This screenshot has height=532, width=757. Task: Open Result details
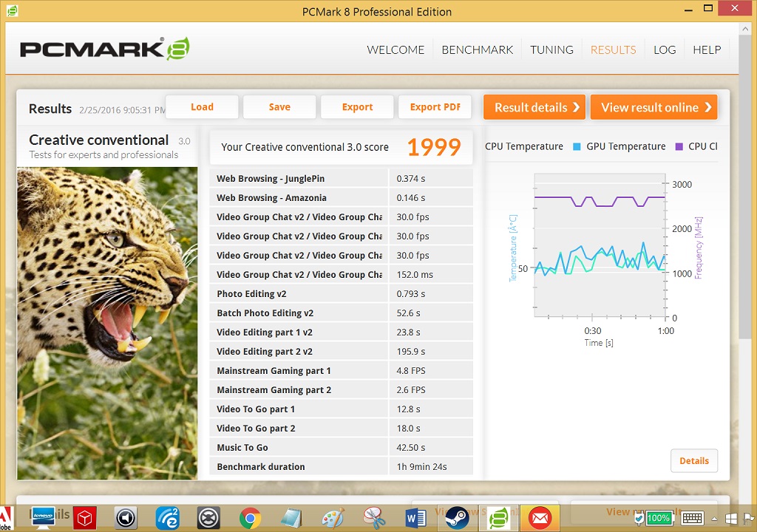pos(534,107)
